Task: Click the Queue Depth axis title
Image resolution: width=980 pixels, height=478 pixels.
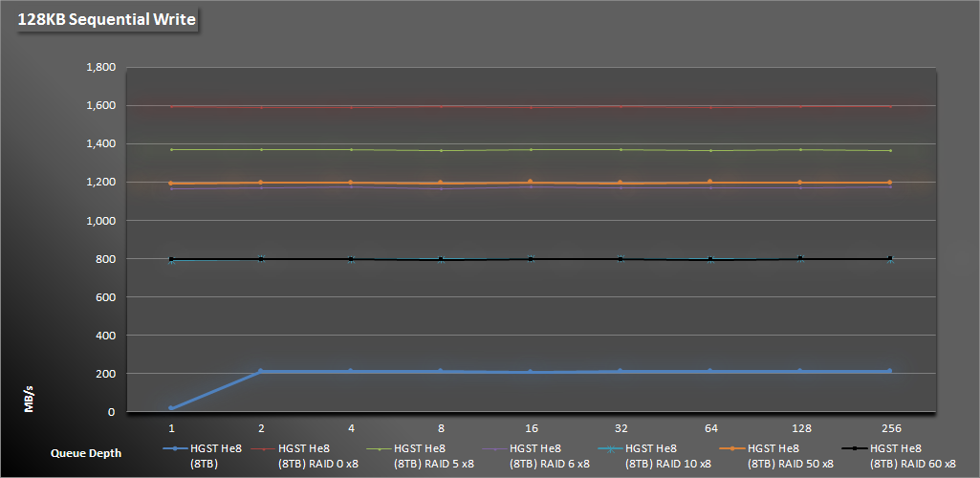Action: coord(86,454)
